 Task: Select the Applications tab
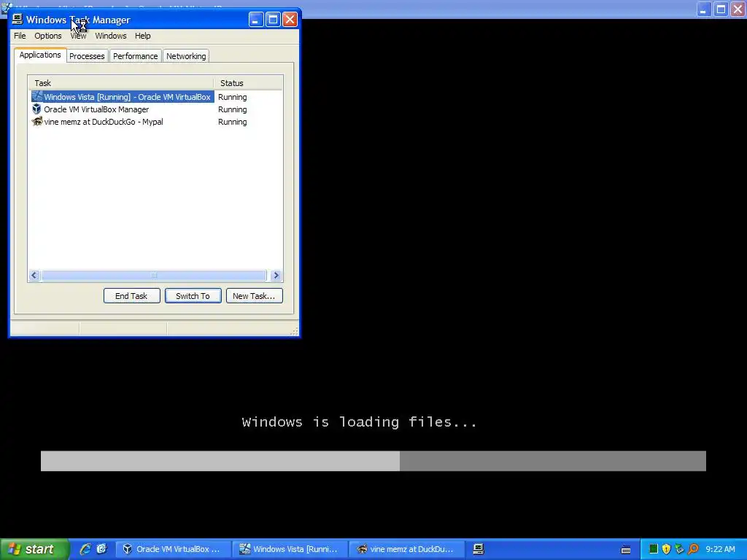[40, 55]
